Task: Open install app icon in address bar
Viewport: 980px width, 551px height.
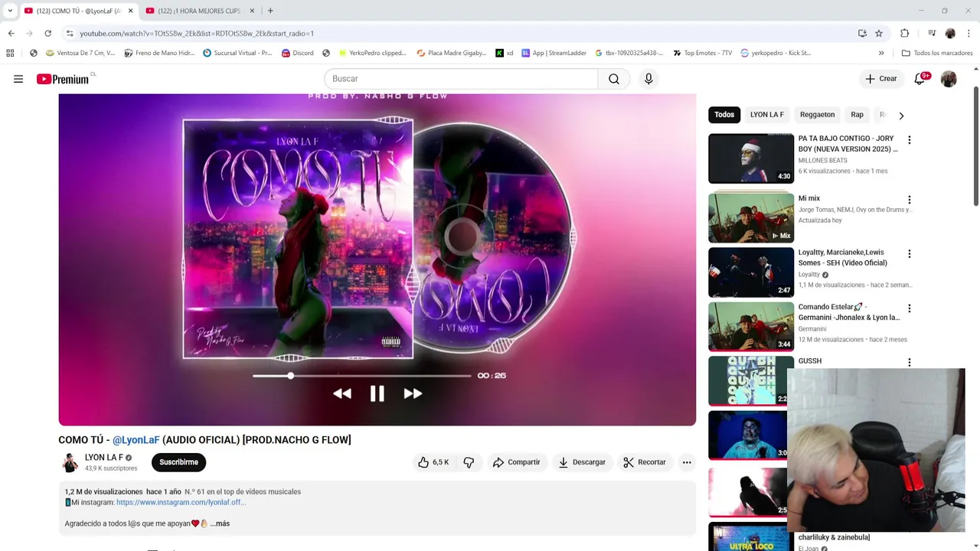Action: click(862, 33)
